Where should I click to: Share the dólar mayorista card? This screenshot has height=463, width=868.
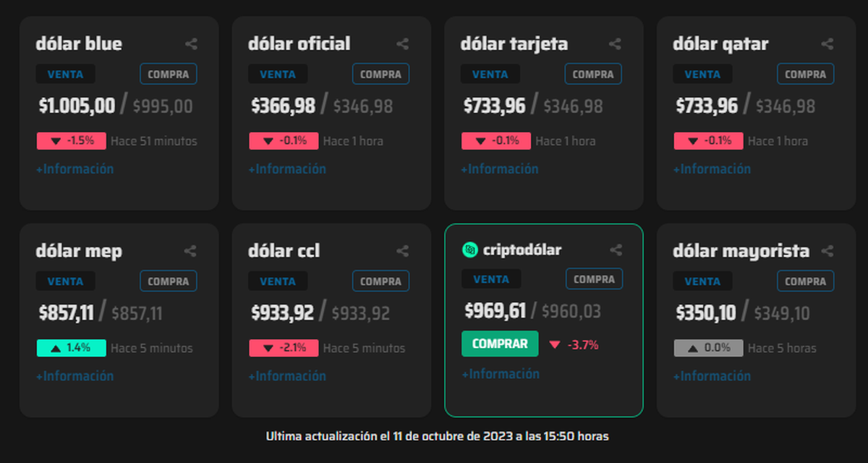pos(827,251)
